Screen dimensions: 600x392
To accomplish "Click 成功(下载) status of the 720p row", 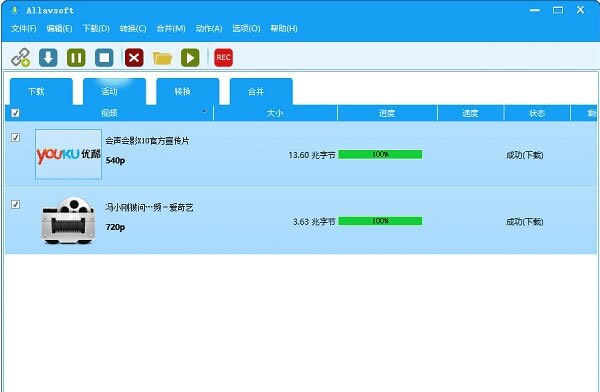I will pos(525,222).
